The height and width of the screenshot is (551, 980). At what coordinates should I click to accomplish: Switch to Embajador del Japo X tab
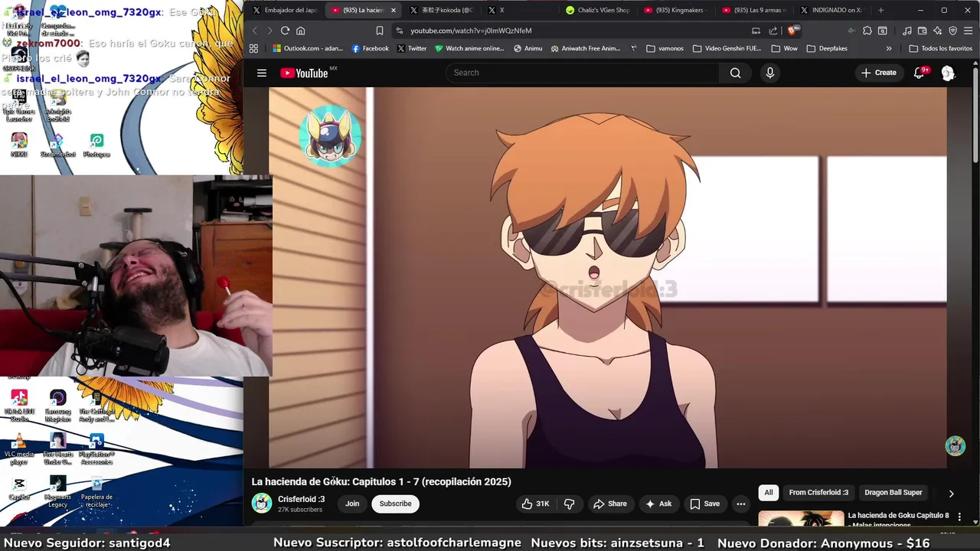point(285,10)
